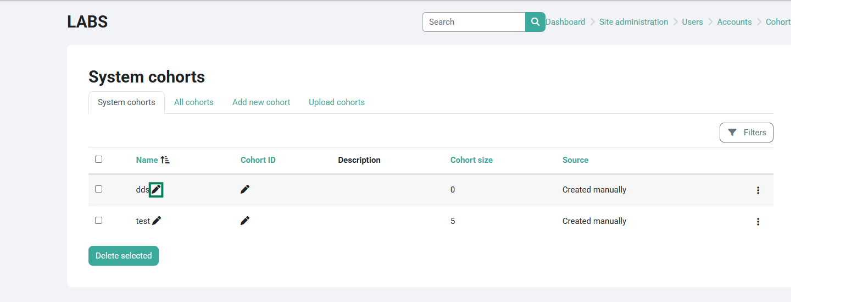This screenshot has width=868, height=302.
Task: Click the ascending sort icon beside Name
Action: 165,160
